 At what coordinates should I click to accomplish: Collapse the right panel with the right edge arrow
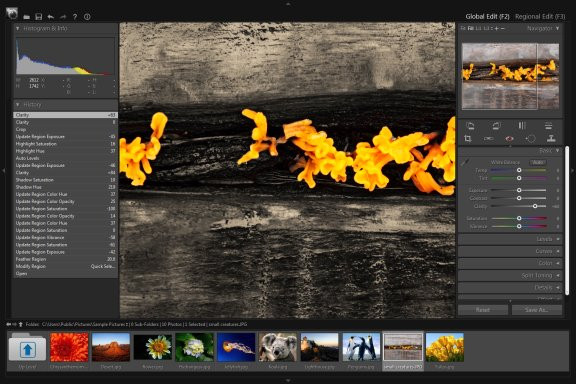(x=573, y=171)
